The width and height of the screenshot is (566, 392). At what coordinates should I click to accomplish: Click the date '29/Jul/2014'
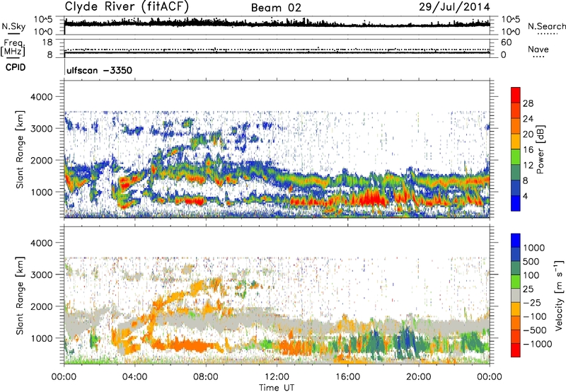tap(454, 7)
